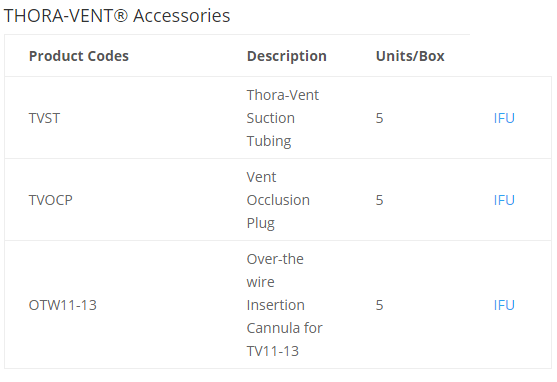Click the units value in TVST row
The height and width of the screenshot is (382, 557).
tap(379, 118)
